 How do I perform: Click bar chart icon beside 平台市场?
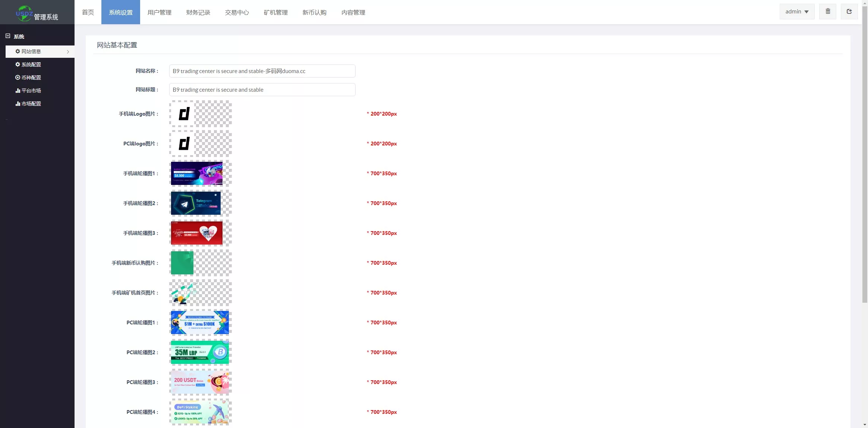pos(18,91)
